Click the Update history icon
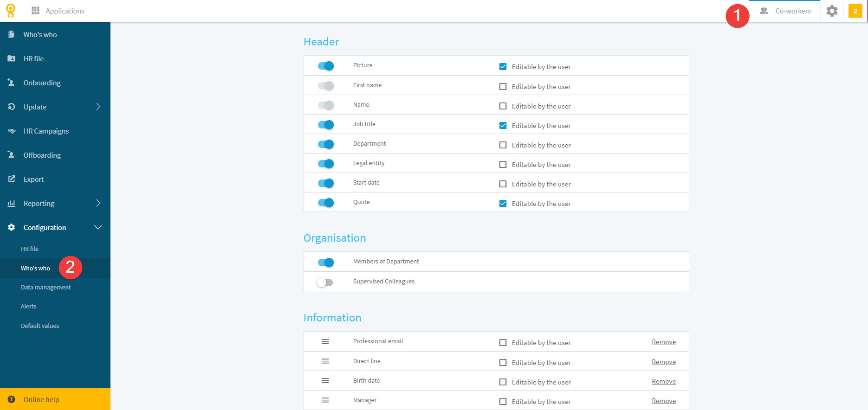The image size is (868, 410). coord(12,107)
